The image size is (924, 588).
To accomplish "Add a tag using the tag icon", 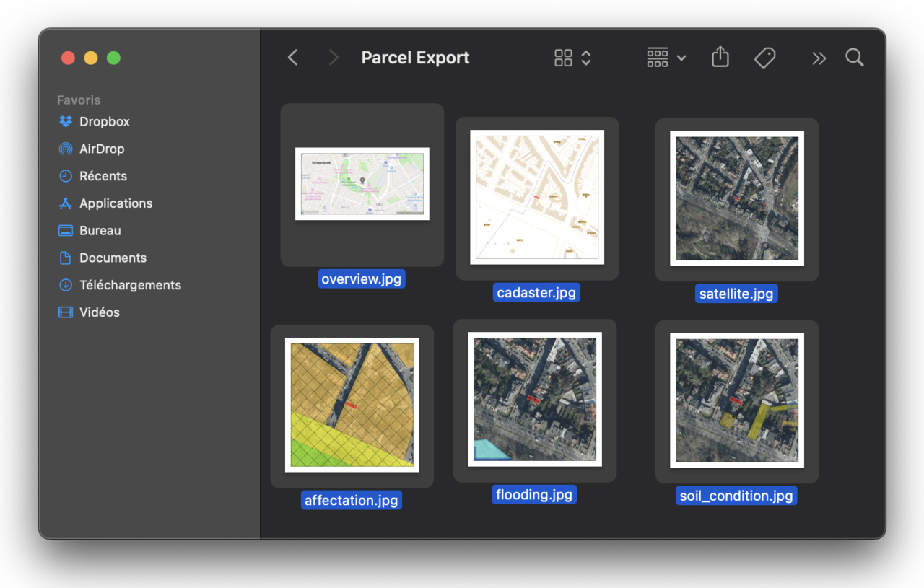I will click(x=765, y=57).
